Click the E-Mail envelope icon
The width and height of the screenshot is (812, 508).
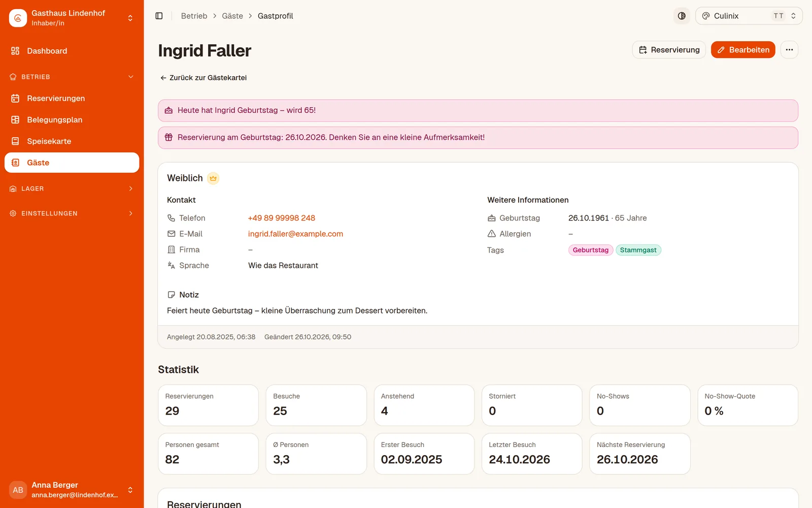171,234
